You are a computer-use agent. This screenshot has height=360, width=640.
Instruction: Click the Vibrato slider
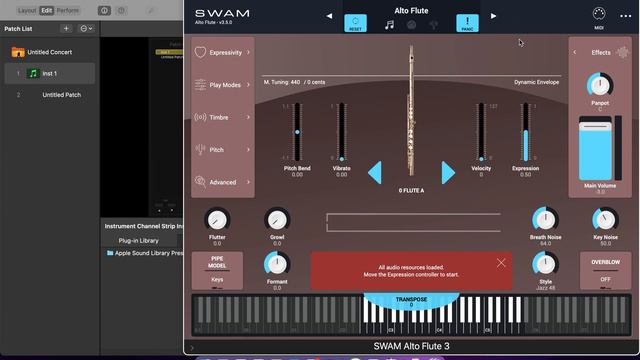[x=341, y=132]
